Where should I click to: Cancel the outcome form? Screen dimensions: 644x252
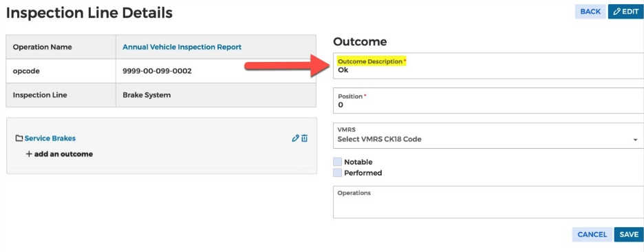[592, 234]
